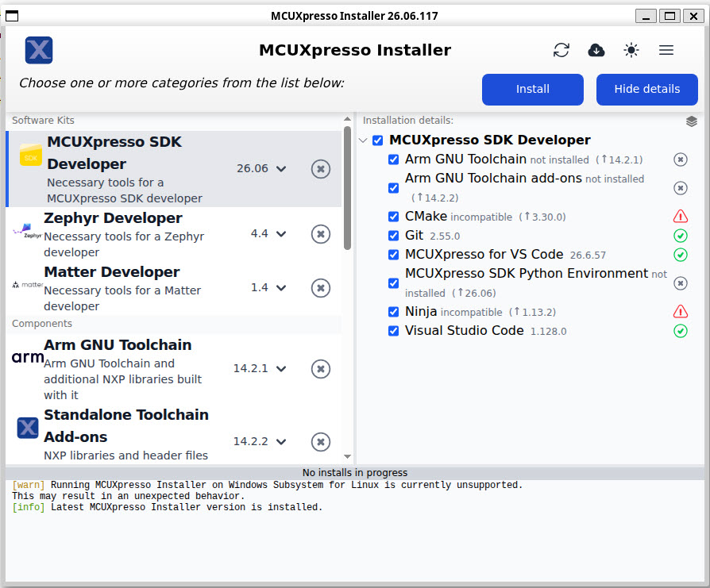Click Standalone Toolchain Add-ons X icon

tap(28, 428)
